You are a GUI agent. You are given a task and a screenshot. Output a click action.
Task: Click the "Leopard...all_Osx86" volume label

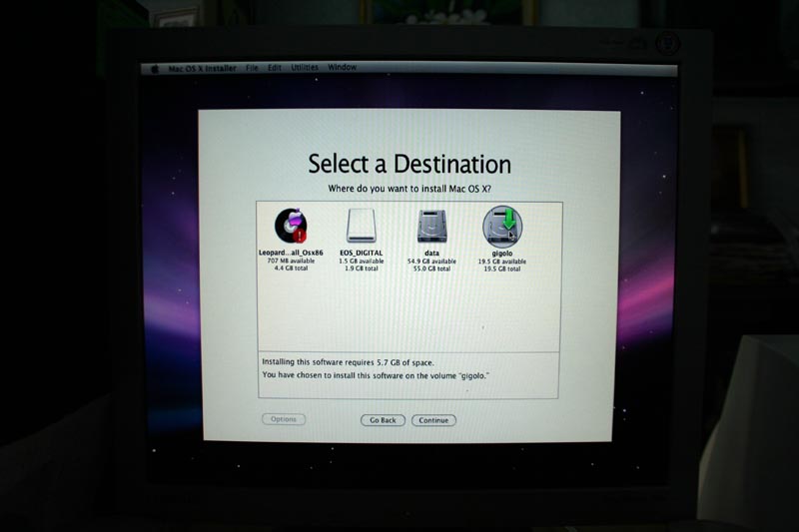click(291, 253)
